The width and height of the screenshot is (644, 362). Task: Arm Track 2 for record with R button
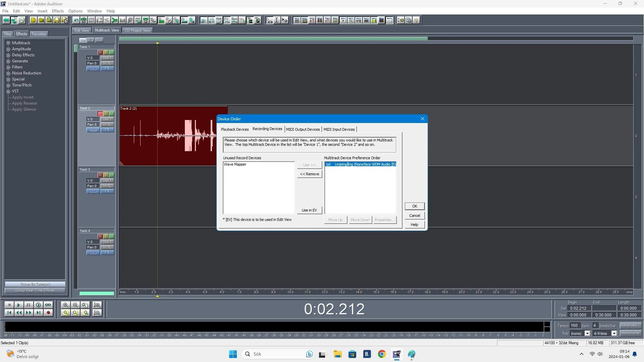click(100, 114)
